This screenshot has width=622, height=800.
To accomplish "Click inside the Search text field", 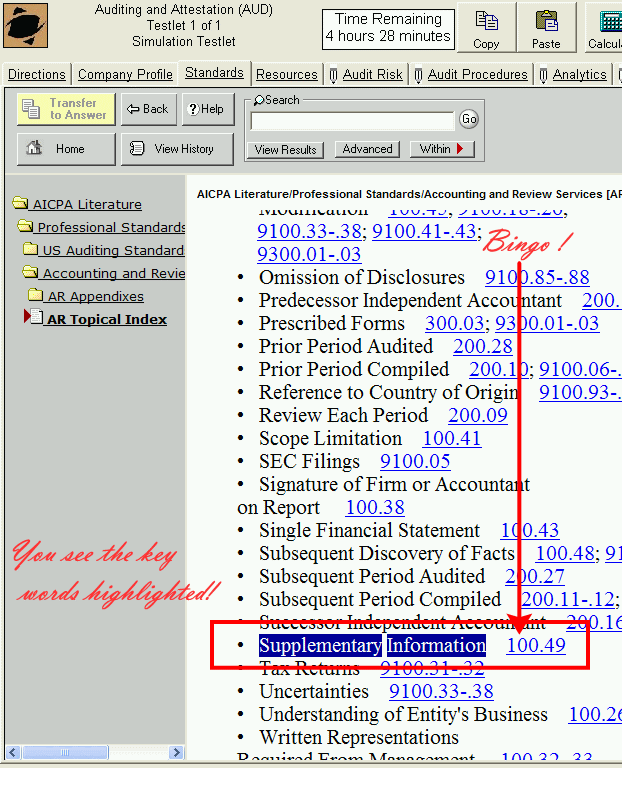I will 352,121.
